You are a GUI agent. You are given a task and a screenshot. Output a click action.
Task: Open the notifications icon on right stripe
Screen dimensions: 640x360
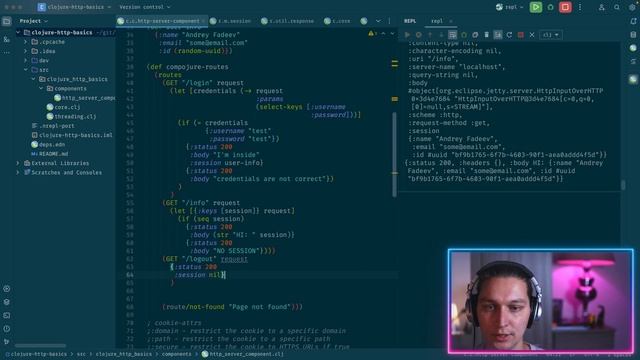[633, 21]
